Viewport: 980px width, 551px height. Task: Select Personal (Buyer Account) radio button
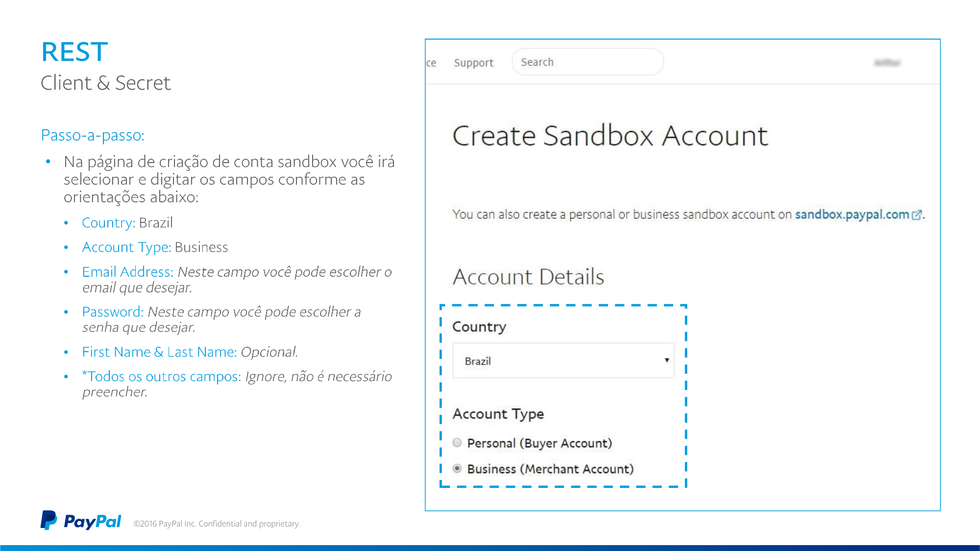(457, 443)
